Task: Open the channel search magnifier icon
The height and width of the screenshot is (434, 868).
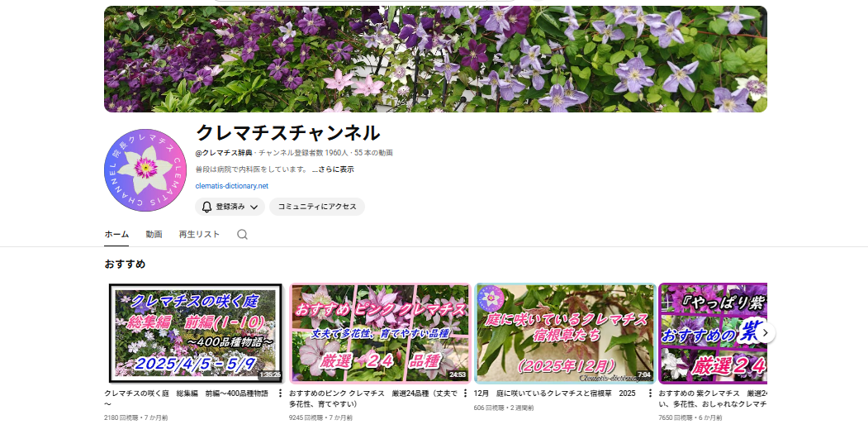Action: click(242, 234)
